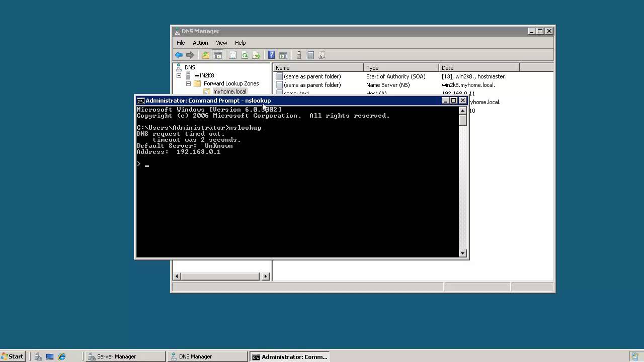Click Forward Lookup Zones folder icon
644x362 pixels.
[x=197, y=83]
